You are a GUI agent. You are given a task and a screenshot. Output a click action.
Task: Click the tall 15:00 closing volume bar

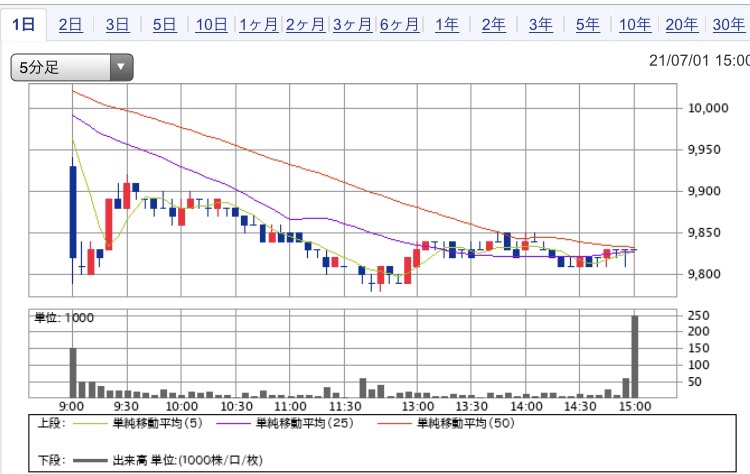tap(635, 356)
